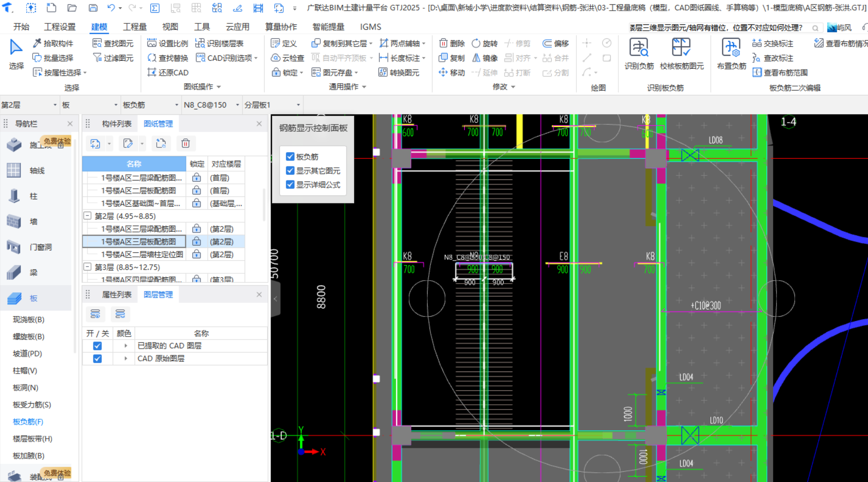Select the 识别负筋 tool icon
The height and width of the screenshot is (482, 868).
tap(638, 48)
